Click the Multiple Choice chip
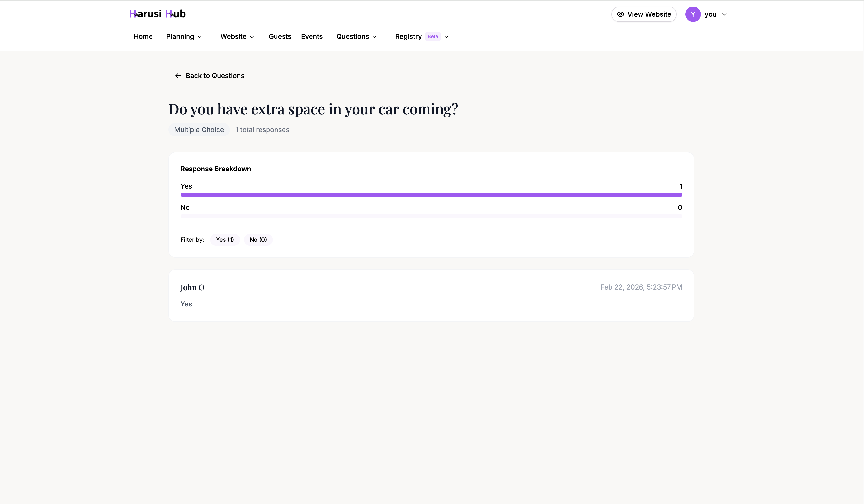The width and height of the screenshot is (864, 504). (199, 129)
